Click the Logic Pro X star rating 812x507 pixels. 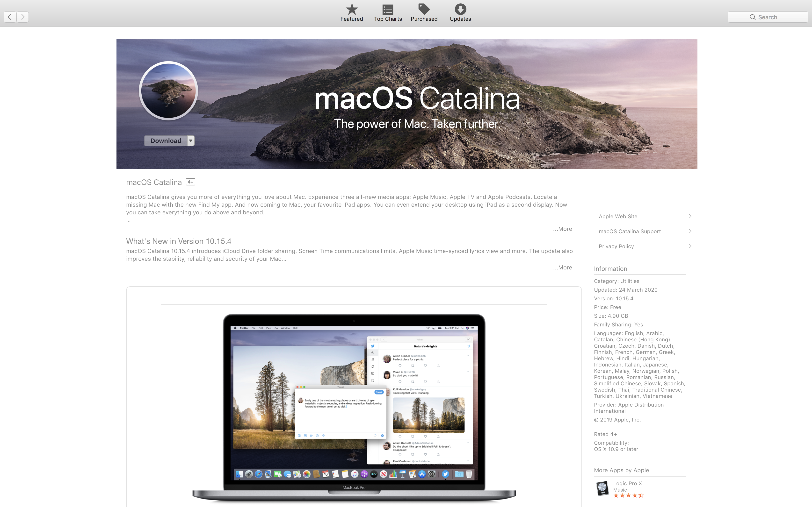tap(628, 496)
